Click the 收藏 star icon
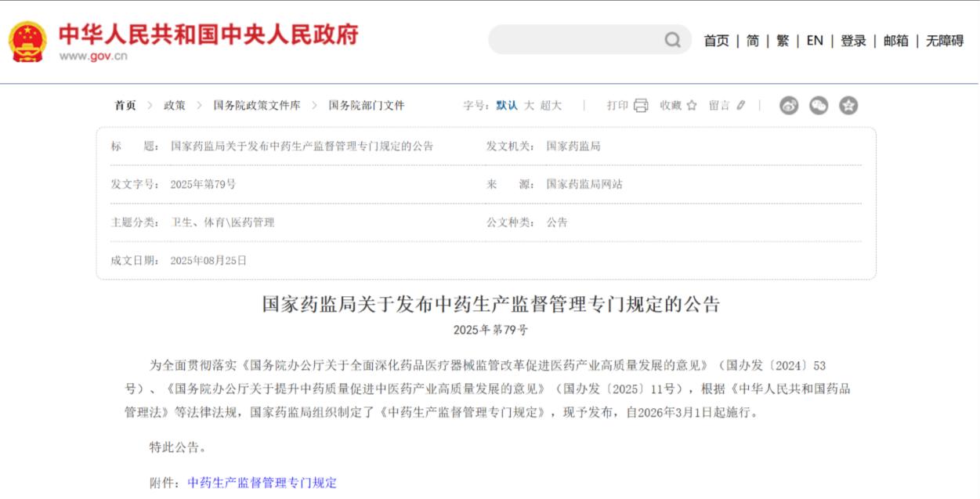 (692, 106)
